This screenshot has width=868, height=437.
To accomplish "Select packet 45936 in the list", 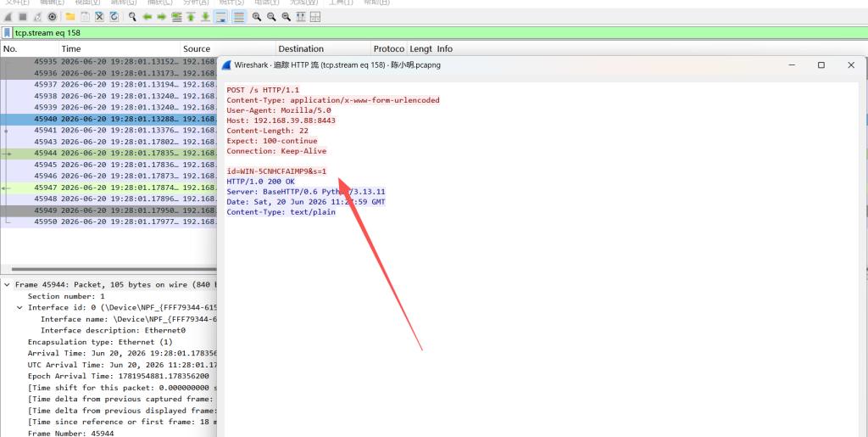I will tap(108, 73).
